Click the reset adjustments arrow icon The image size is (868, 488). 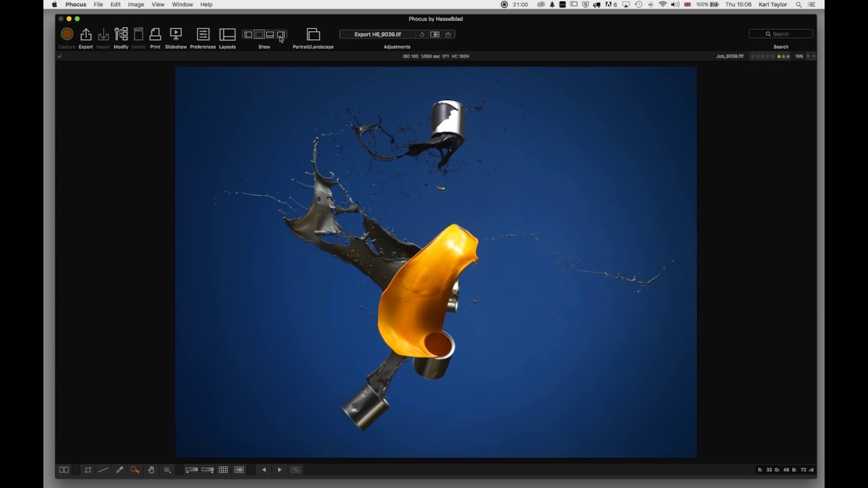422,34
